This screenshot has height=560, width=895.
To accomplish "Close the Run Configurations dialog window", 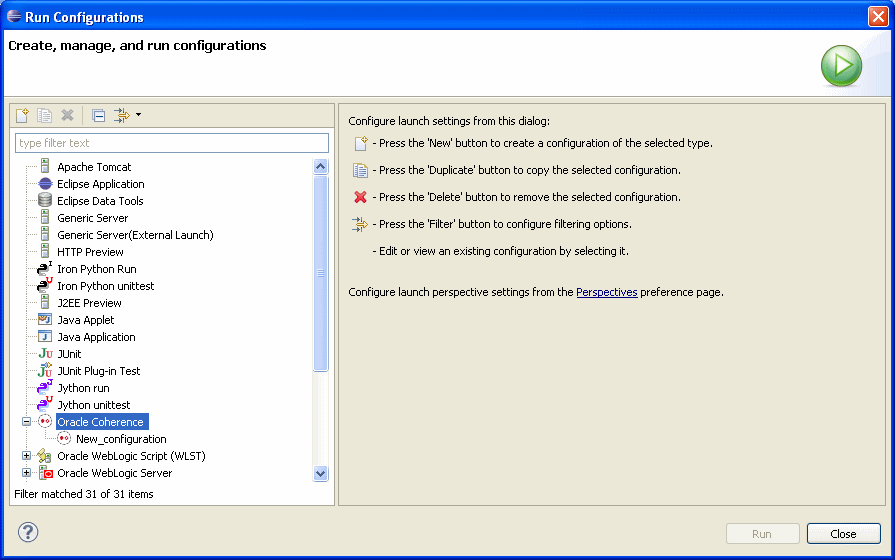I will pos(878,17).
